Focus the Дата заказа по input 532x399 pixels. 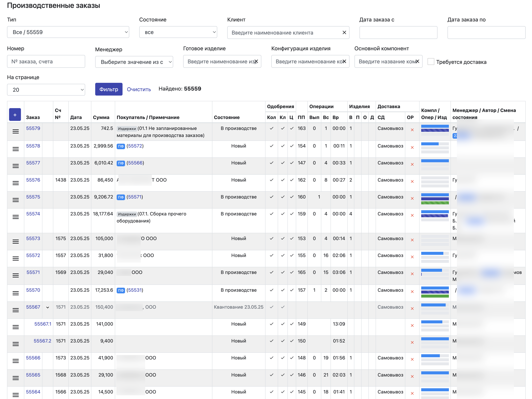tap(486, 33)
